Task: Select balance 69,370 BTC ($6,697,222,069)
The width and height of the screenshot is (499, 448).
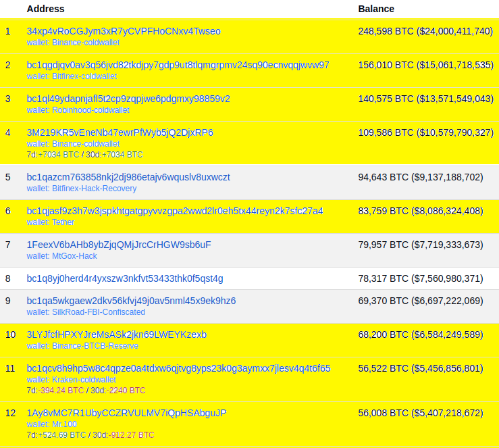Action: coord(421,301)
